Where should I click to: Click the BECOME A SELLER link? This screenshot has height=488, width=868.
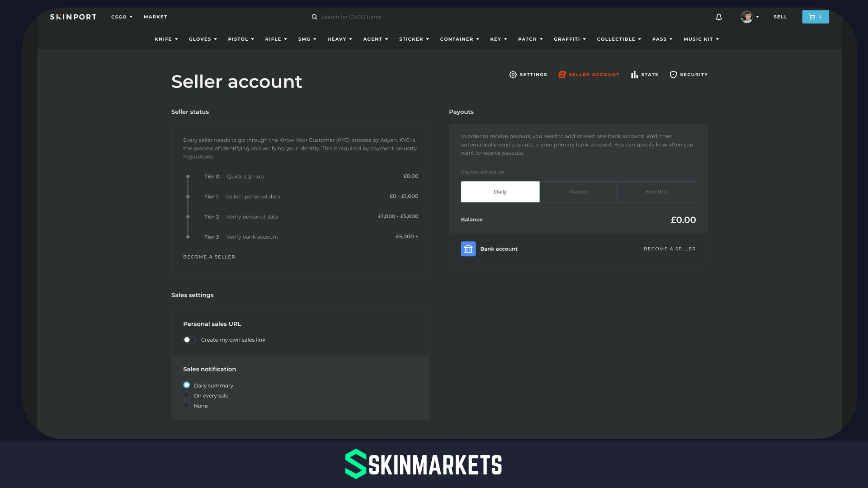point(209,257)
